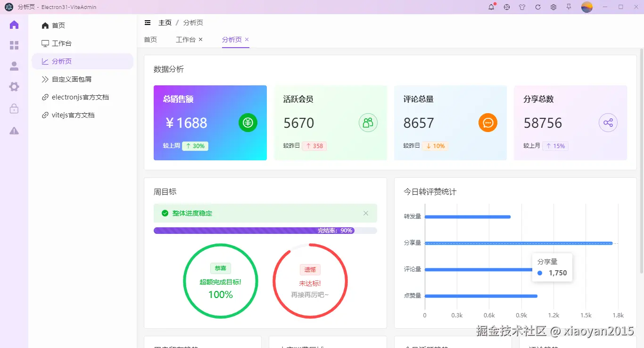Click the user avatar in the title bar

(x=586, y=7)
